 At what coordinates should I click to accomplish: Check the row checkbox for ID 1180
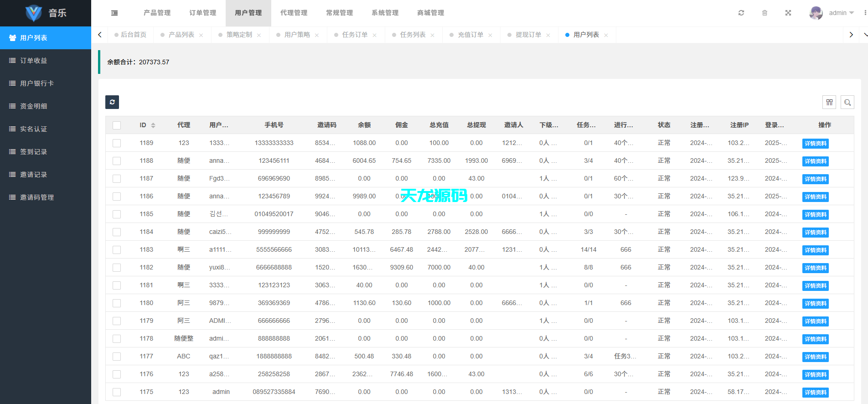117,303
